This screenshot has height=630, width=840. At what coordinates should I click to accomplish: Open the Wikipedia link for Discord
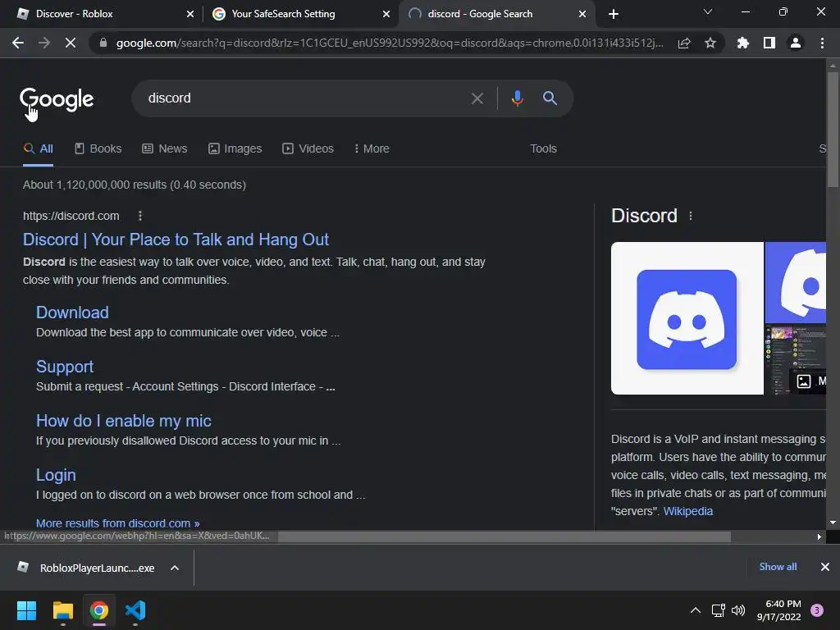[x=688, y=511]
